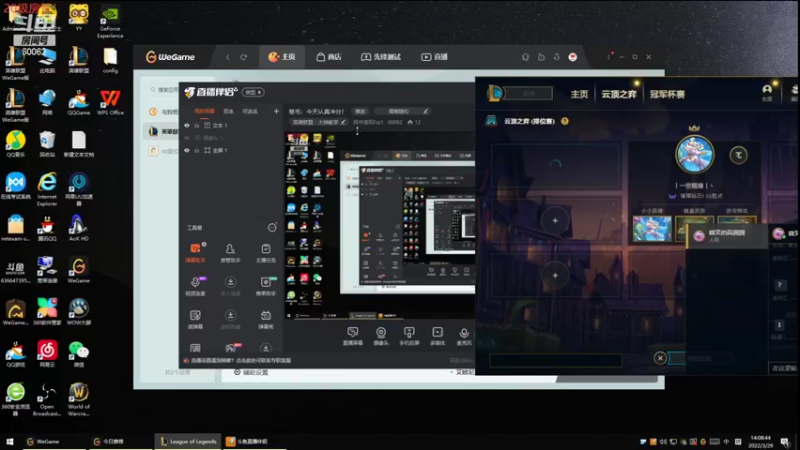Screen dimensions: 800x450
Task: Open 冠军杯赛 tab in League client
Action: pyautogui.click(x=667, y=94)
